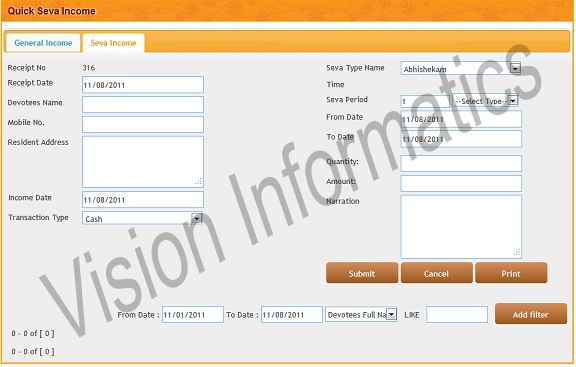This screenshot has width=576, height=367.
Task: Click the Print button
Action: [511, 273]
